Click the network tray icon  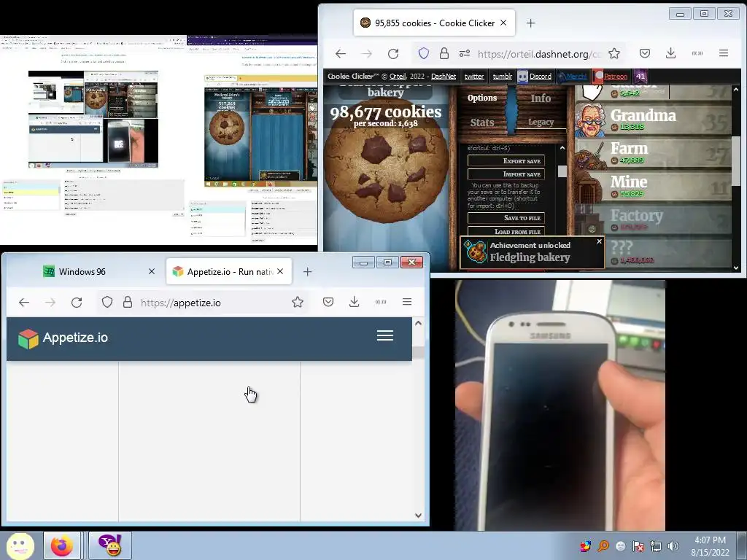point(656,546)
